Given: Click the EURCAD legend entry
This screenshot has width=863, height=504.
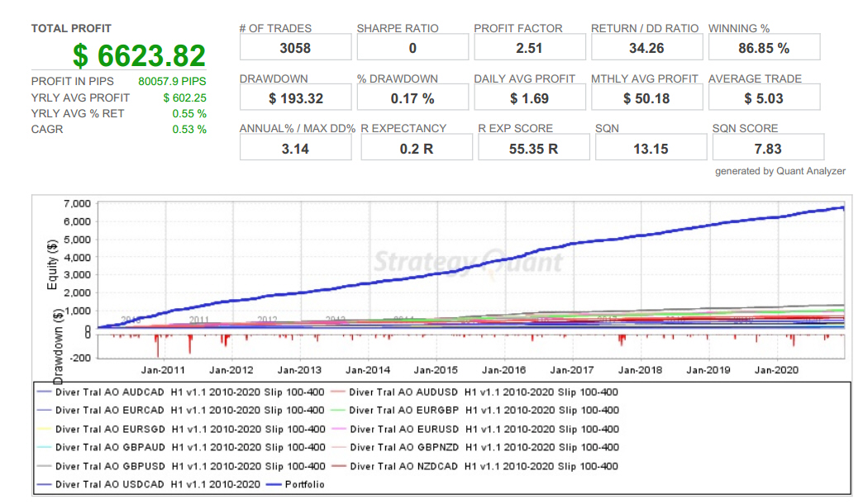Looking at the screenshot, I should coord(180,411).
